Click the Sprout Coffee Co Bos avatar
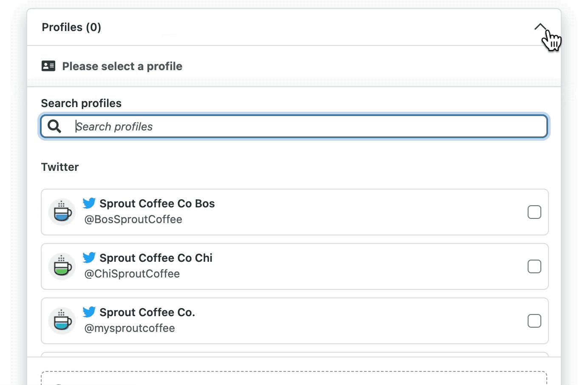 62,212
